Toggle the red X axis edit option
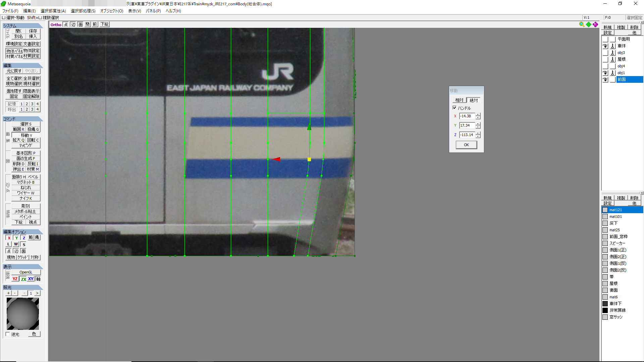Viewport: 644px width, 362px height. pos(9,238)
